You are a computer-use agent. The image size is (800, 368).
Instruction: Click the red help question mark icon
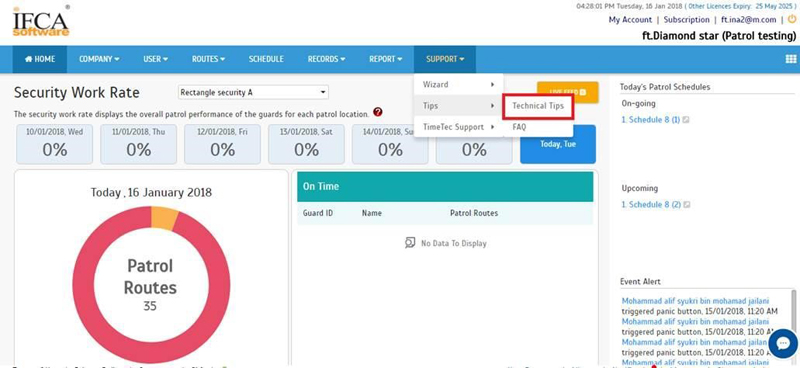click(x=378, y=112)
